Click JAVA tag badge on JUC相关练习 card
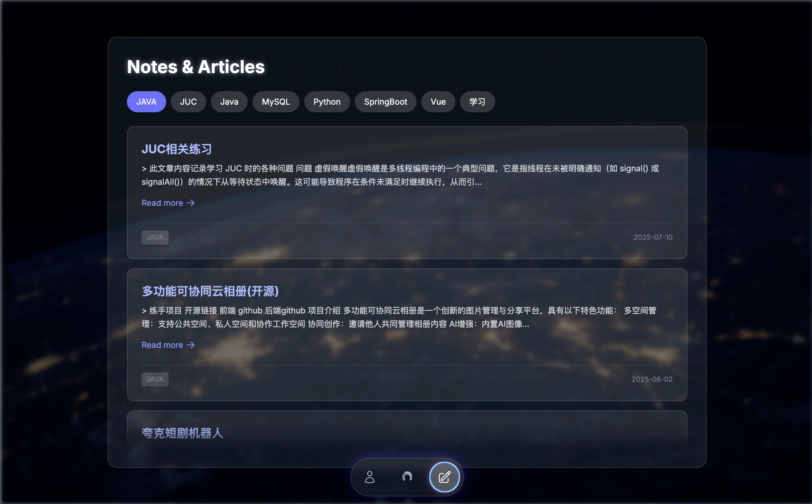Image resolution: width=812 pixels, height=504 pixels. pos(155,237)
